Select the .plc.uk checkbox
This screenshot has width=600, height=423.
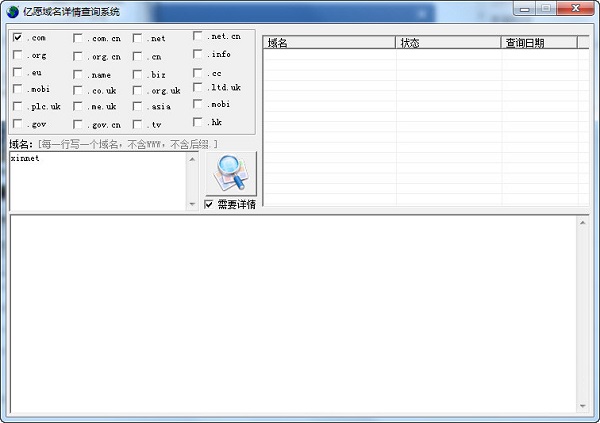[x=17, y=106]
